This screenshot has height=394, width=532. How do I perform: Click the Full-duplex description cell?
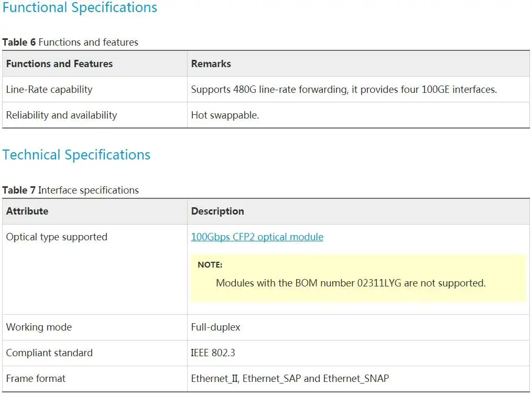click(215, 327)
